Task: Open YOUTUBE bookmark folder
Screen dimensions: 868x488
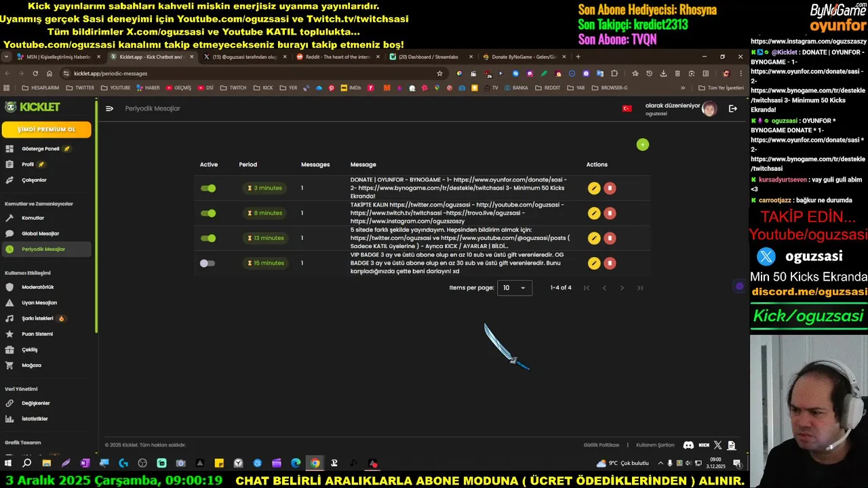Action: tap(115, 87)
